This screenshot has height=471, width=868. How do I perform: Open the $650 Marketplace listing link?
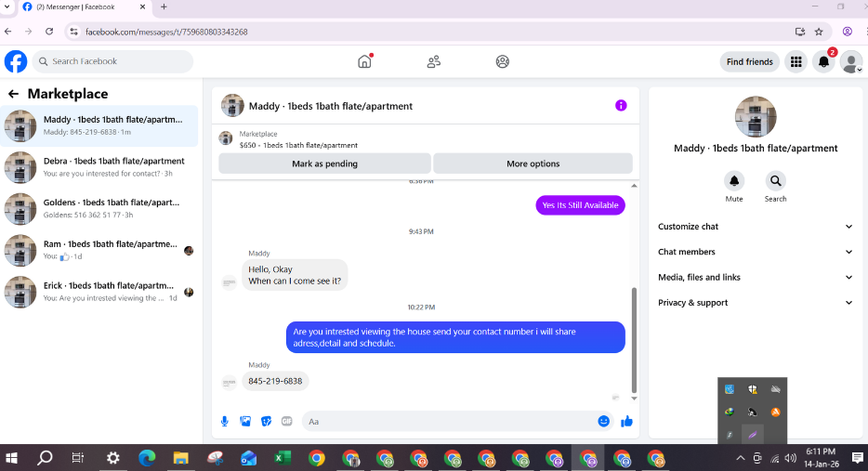point(298,145)
